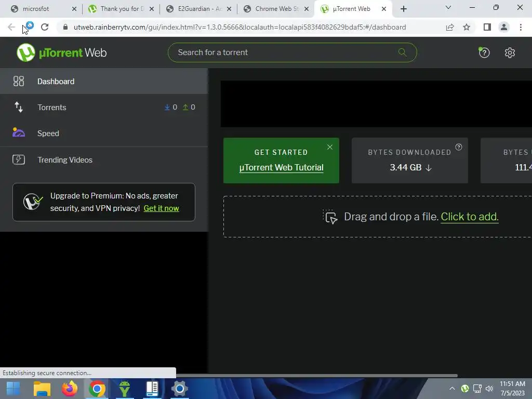
Task: Click the µTorrent Web logo
Action: pyautogui.click(x=62, y=52)
